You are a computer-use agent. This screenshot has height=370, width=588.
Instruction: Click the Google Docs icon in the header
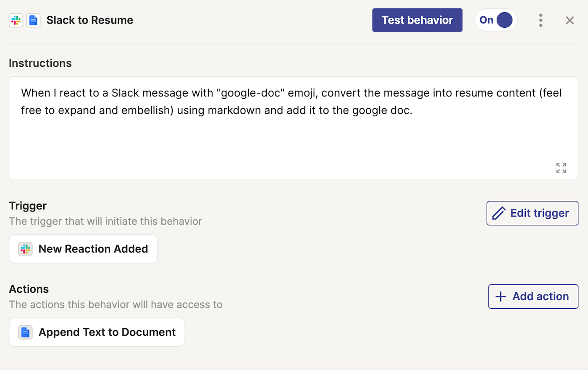pyautogui.click(x=33, y=20)
